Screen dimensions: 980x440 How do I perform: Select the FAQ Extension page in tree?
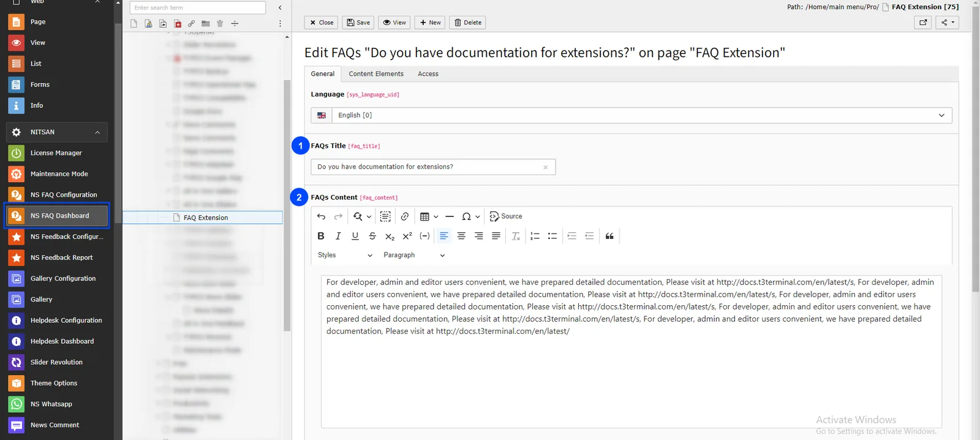coord(203,218)
